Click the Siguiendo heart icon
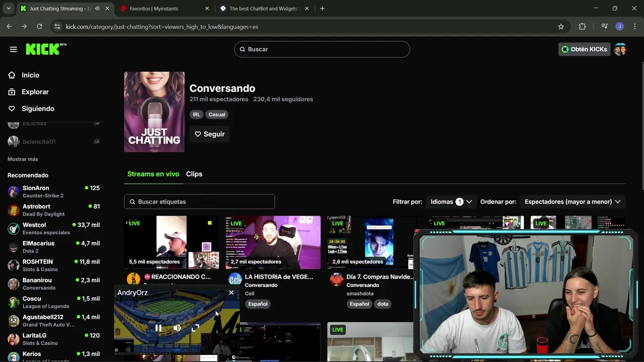Screen dimensions: 644x362 pyautogui.click(x=12, y=109)
